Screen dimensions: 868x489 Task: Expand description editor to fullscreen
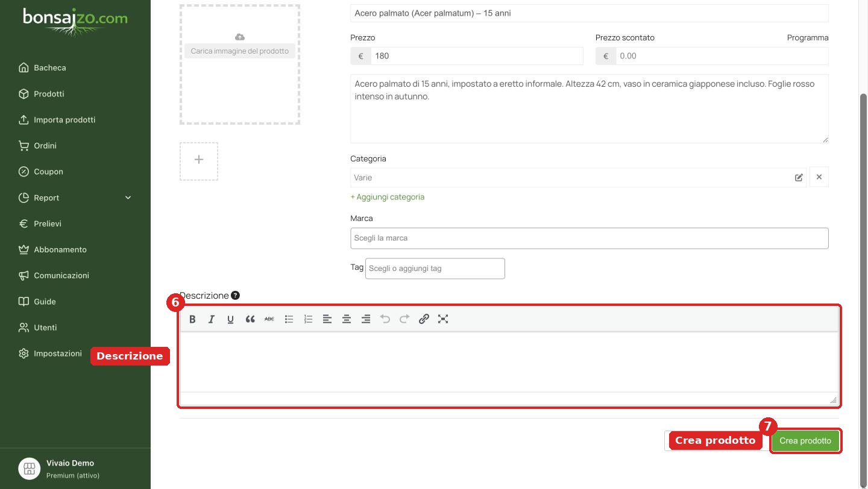[x=443, y=319]
